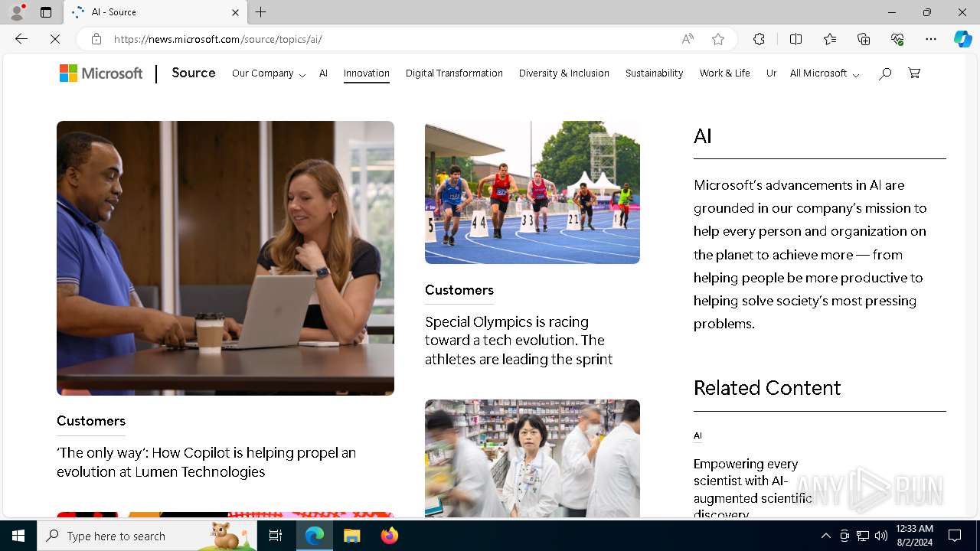Open Windows Start menu

[x=18, y=536]
